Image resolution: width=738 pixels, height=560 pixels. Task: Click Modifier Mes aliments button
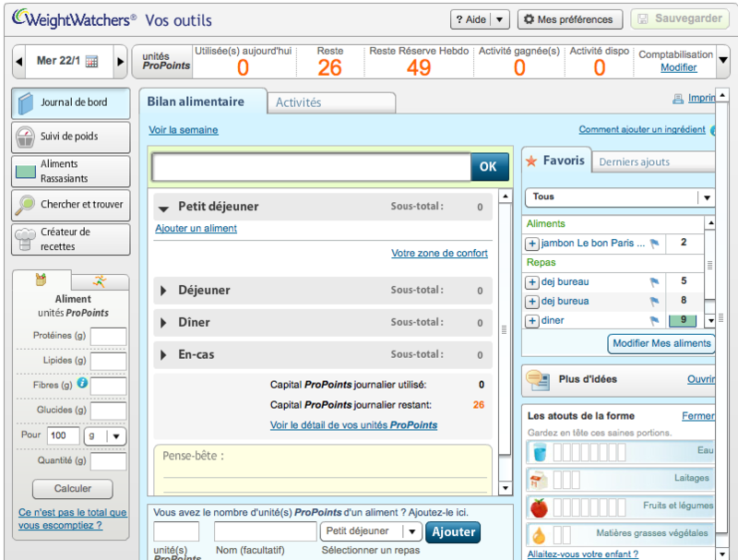click(x=661, y=344)
